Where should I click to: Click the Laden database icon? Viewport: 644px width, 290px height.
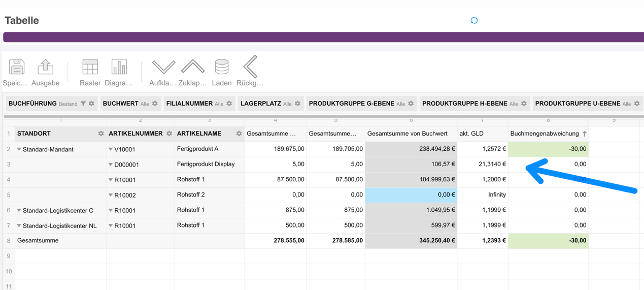[x=222, y=67]
